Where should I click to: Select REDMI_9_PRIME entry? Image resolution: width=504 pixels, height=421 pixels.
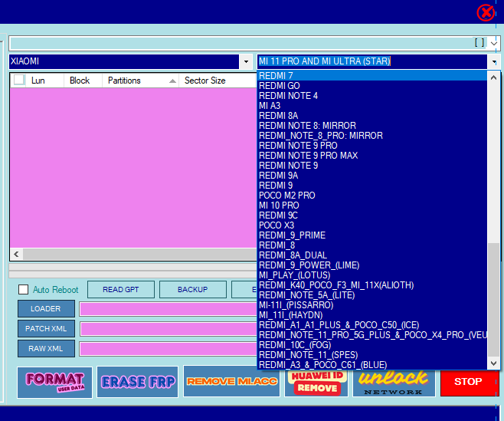click(x=372, y=235)
